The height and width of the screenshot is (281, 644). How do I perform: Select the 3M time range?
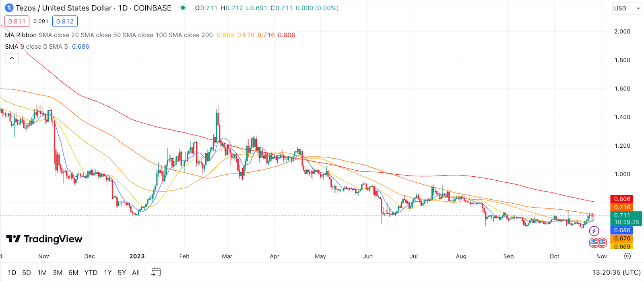(58, 273)
